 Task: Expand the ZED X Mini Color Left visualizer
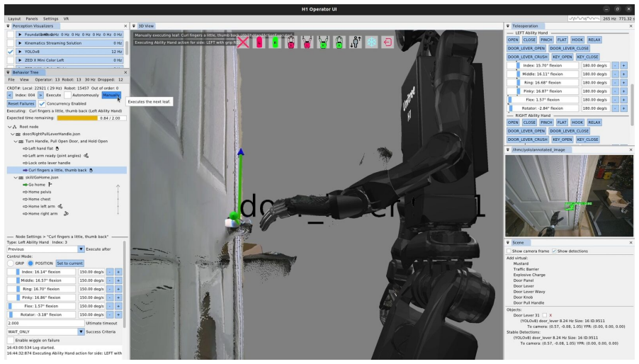point(20,60)
